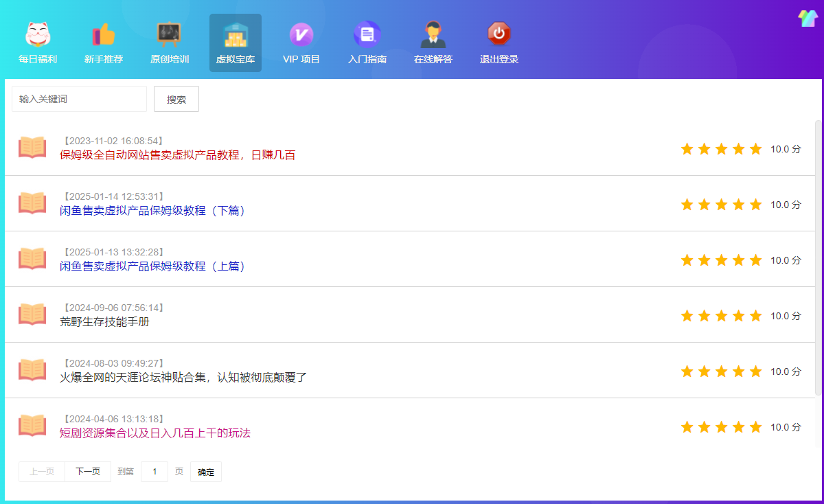Click the page number input box

pos(154,472)
